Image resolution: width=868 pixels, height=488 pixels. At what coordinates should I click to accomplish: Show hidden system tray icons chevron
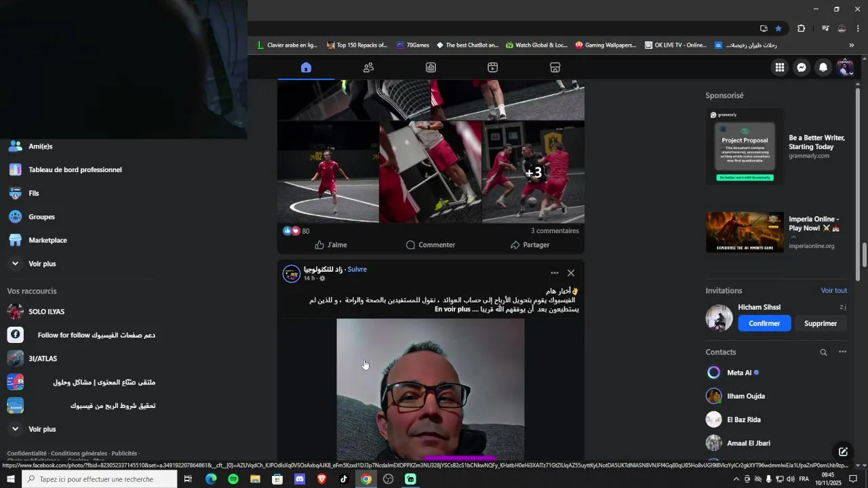click(x=736, y=479)
